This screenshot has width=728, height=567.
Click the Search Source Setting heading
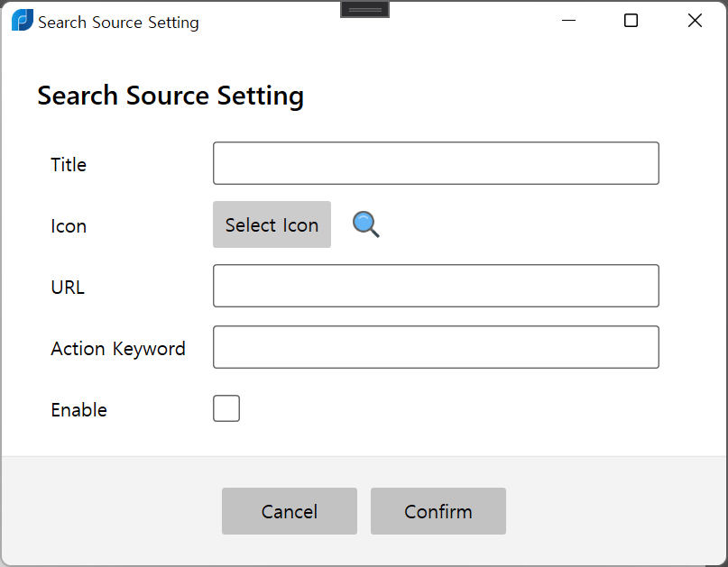click(x=170, y=96)
